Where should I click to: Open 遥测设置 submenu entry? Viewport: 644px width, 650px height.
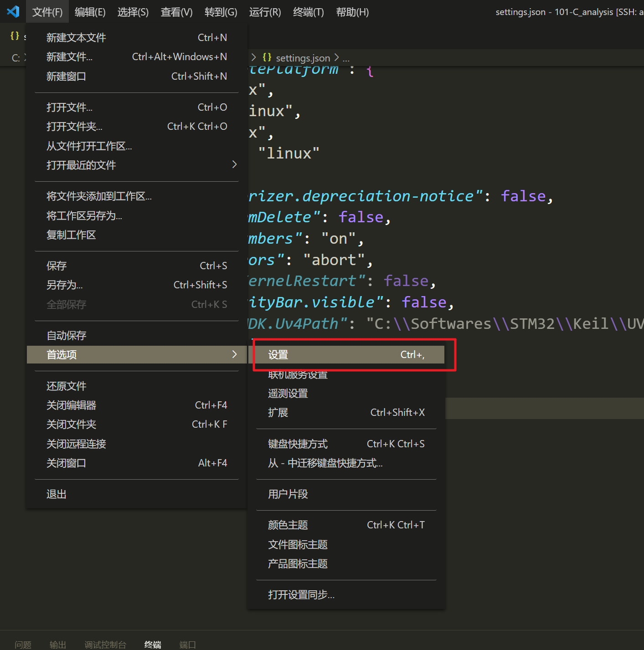(346, 393)
